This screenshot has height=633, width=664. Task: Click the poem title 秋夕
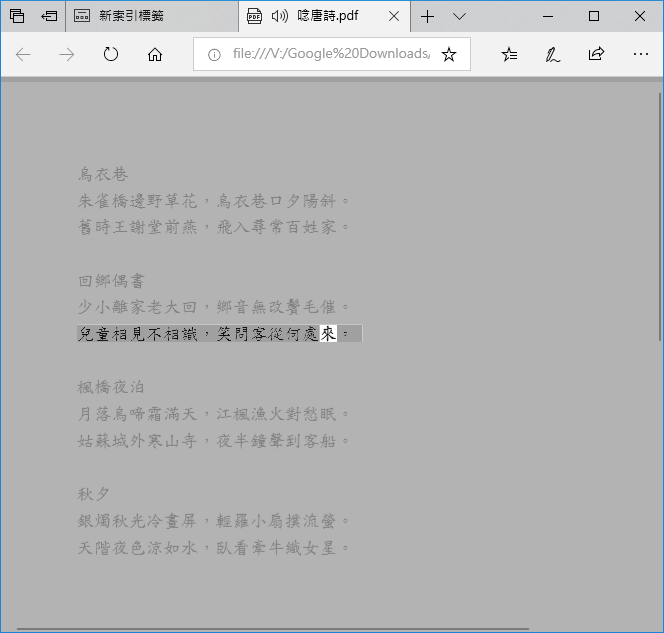[x=94, y=494]
